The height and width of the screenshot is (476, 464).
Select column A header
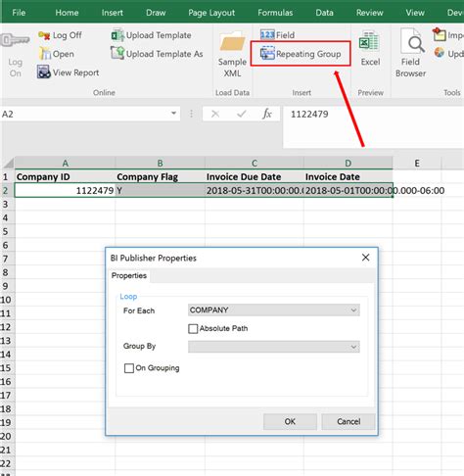pyautogui.click(x=65, y=163)
